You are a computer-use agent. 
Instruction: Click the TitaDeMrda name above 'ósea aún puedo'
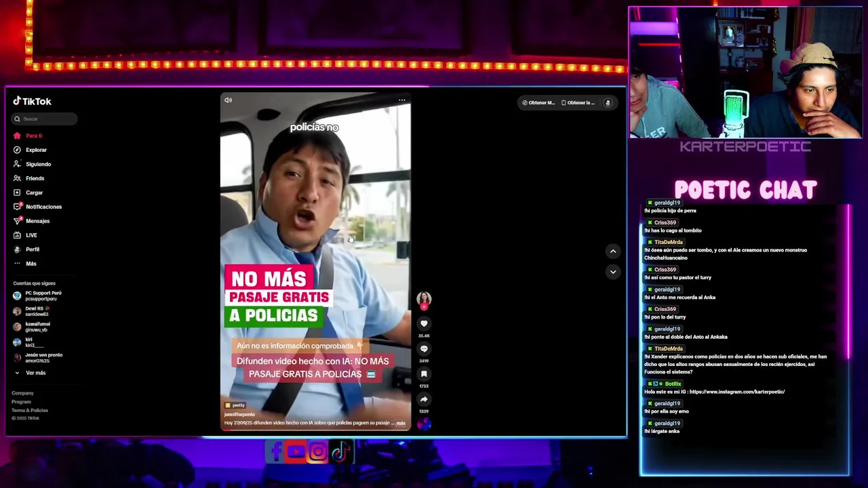[668, 243]
